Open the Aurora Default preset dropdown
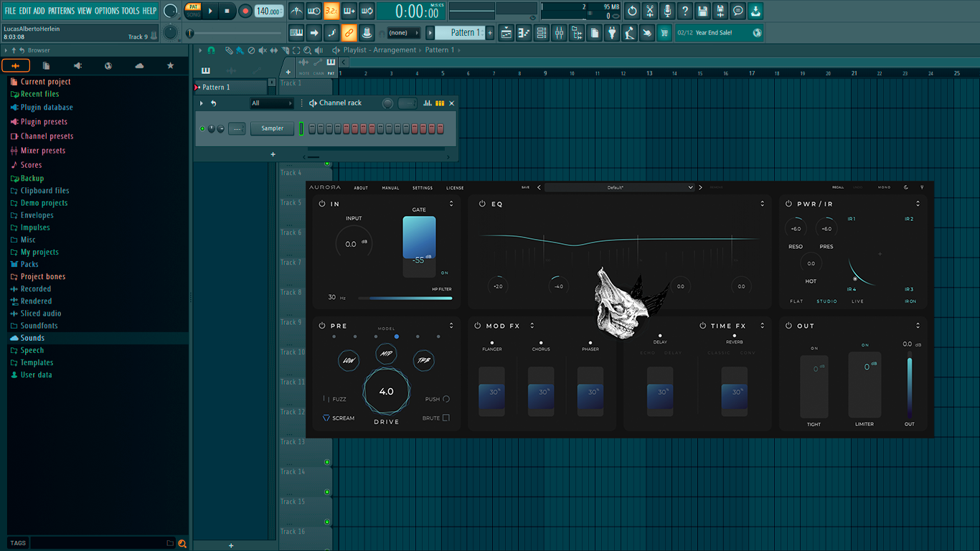Viewport: 980px width, 551px height. pos(619,187)
